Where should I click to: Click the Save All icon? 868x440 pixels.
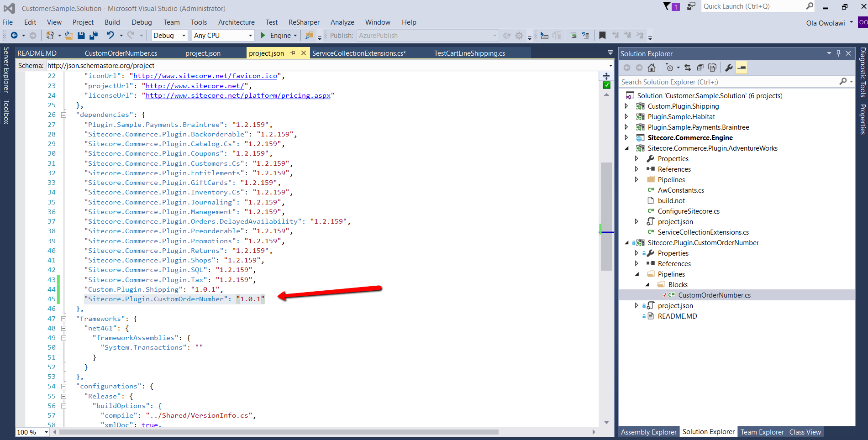point(94,35)
